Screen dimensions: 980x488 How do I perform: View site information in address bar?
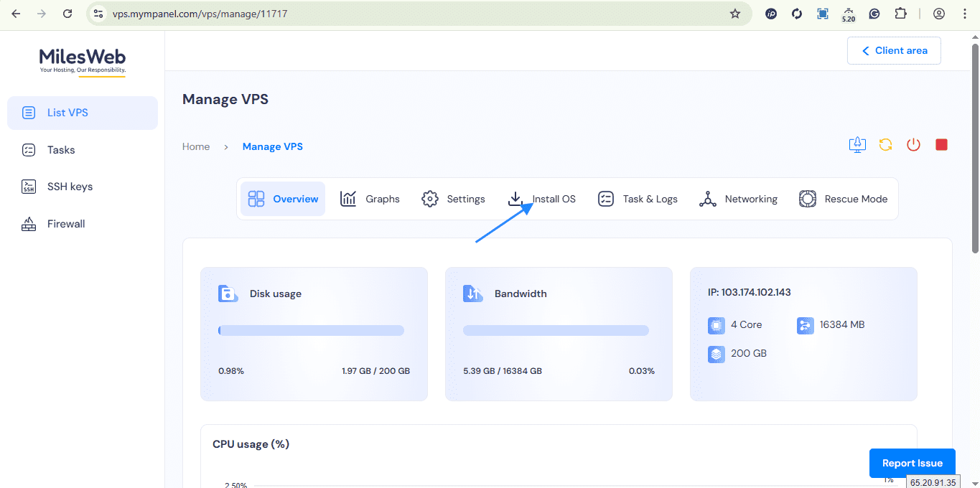(x=99, y=14)
